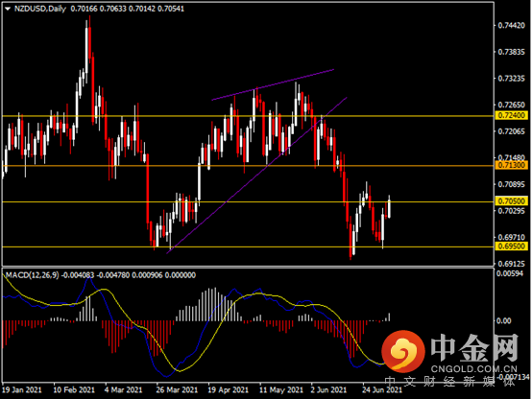Click the NZDUSD,Daily chart title
The image size is (532, 399).
[x=40, y=9]
